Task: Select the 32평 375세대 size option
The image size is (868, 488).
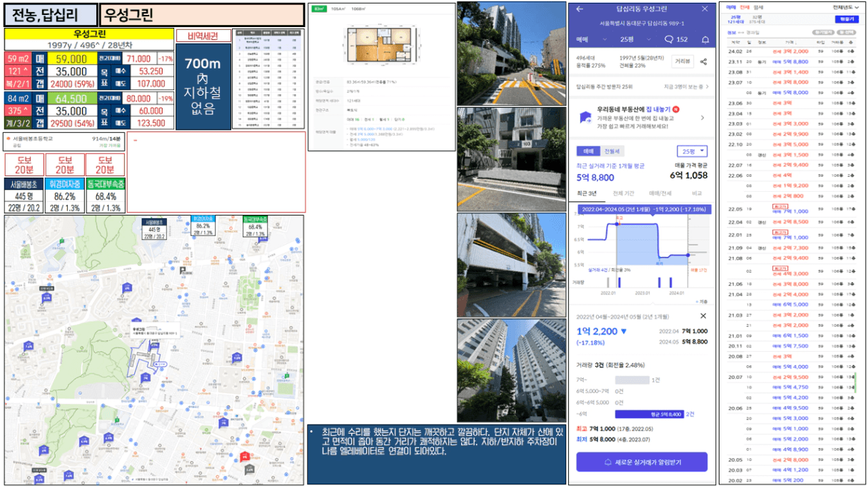Action: click(x=757, y=19)
